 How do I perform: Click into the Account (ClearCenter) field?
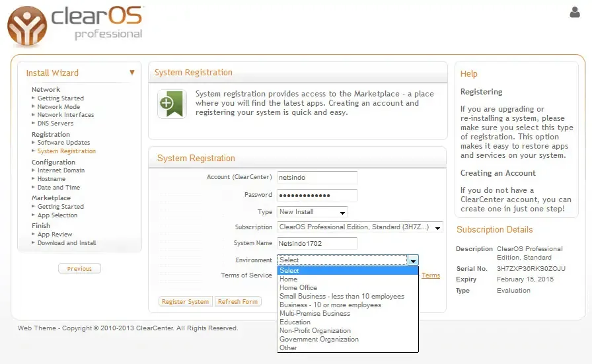coord(317,178)
